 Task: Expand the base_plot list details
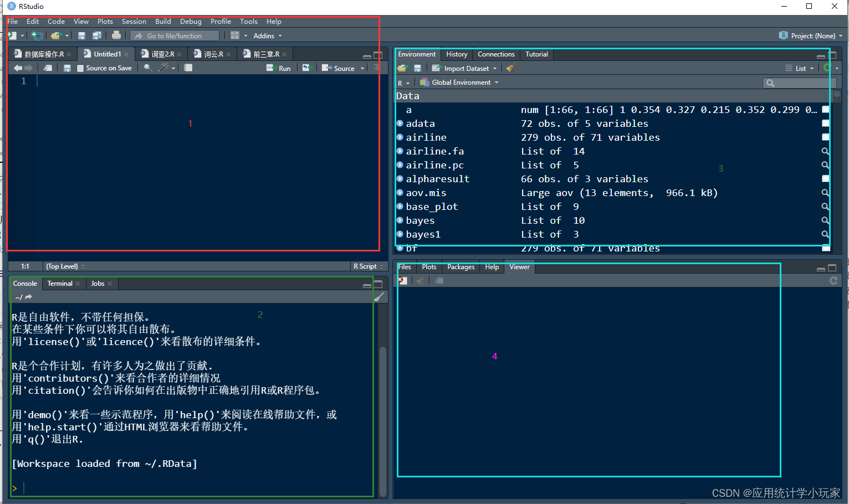pos(400,206)
